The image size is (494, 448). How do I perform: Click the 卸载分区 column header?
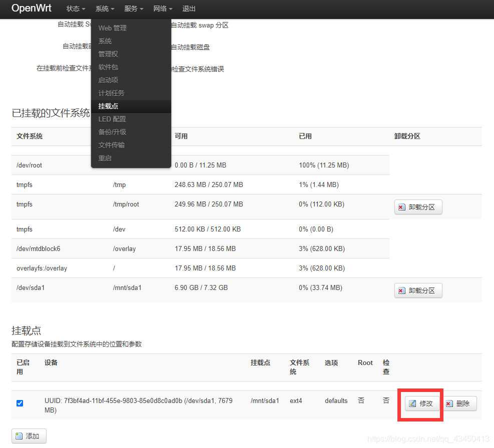click(407, 136)
